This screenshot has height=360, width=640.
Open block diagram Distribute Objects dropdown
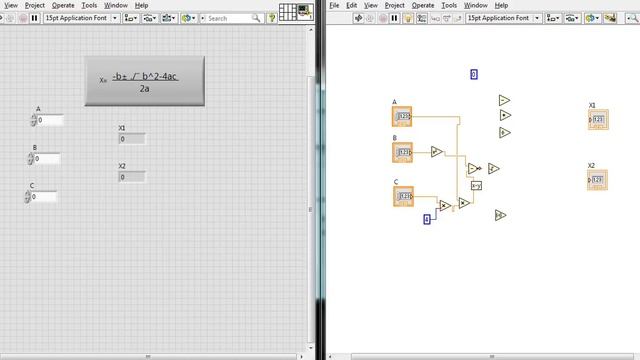click(x=572, y=18)
